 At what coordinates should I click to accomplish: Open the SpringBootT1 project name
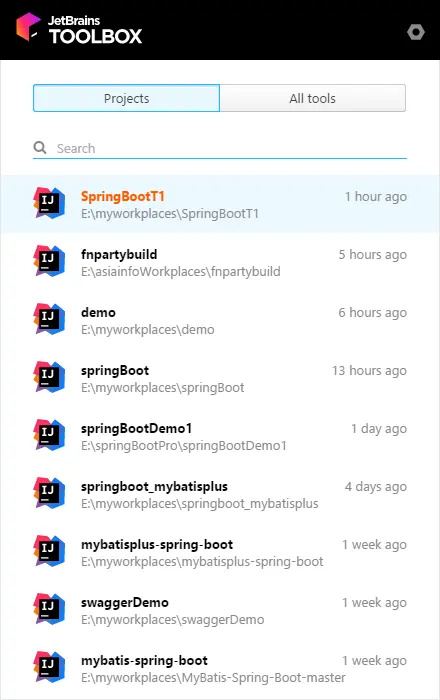123,197
